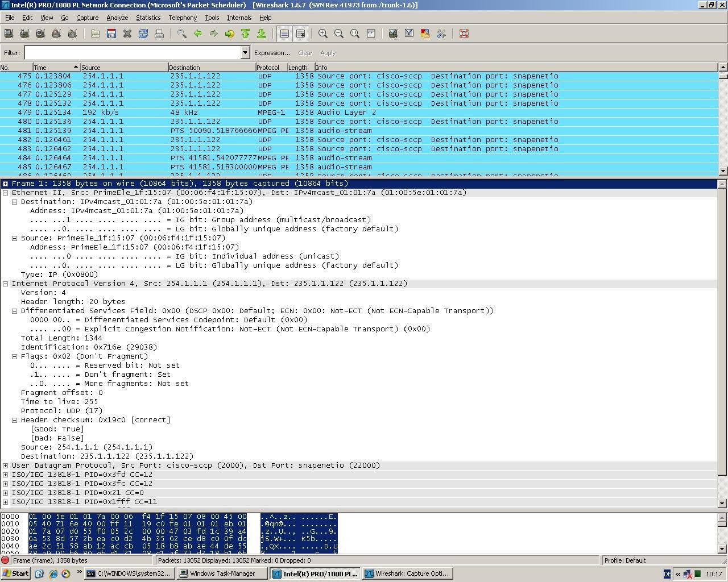Edit capture filters from toolbar
This screenshot has height=582, width=728.
click(x=393, y=34)
